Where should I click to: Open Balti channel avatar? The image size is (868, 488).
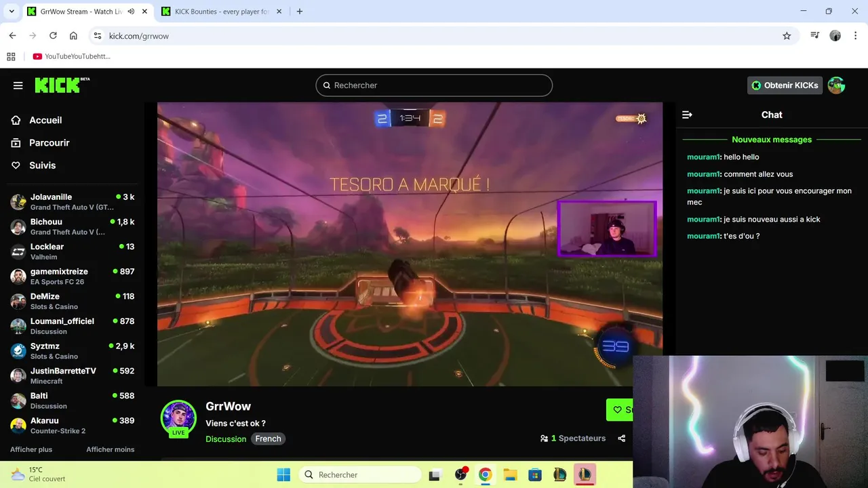click(18, 401)
